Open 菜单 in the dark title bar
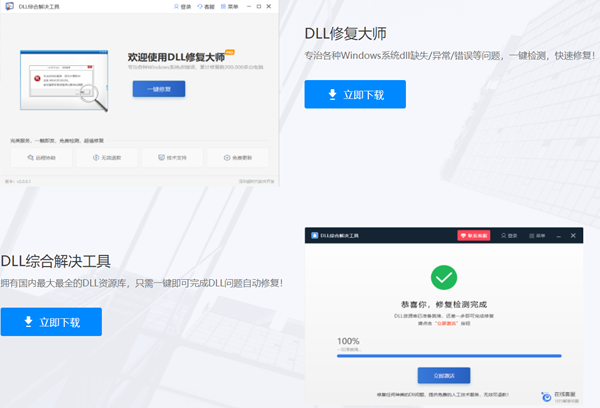Screen dimensions: 600x408 pyautogui.click(x=537, y=235)
